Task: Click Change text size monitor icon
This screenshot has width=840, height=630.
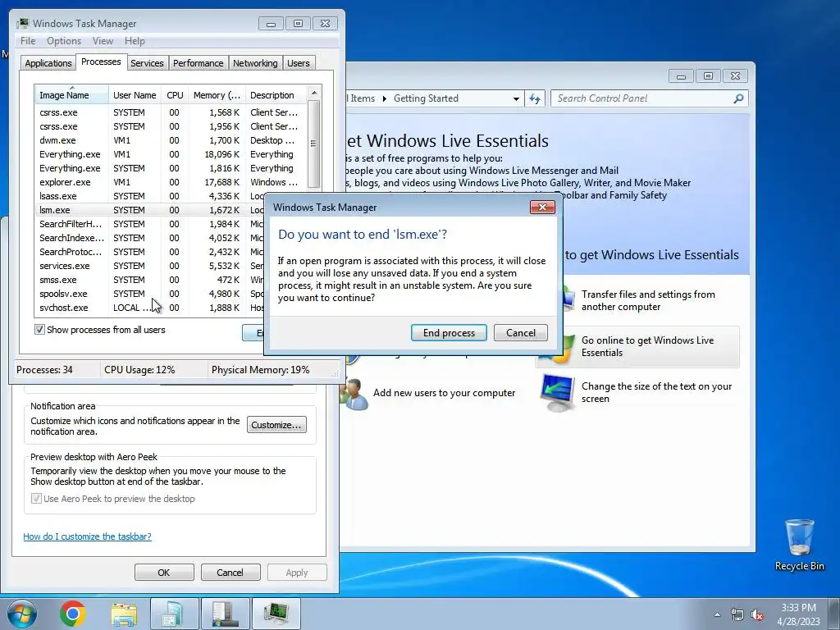Action: tap(557, 393)
